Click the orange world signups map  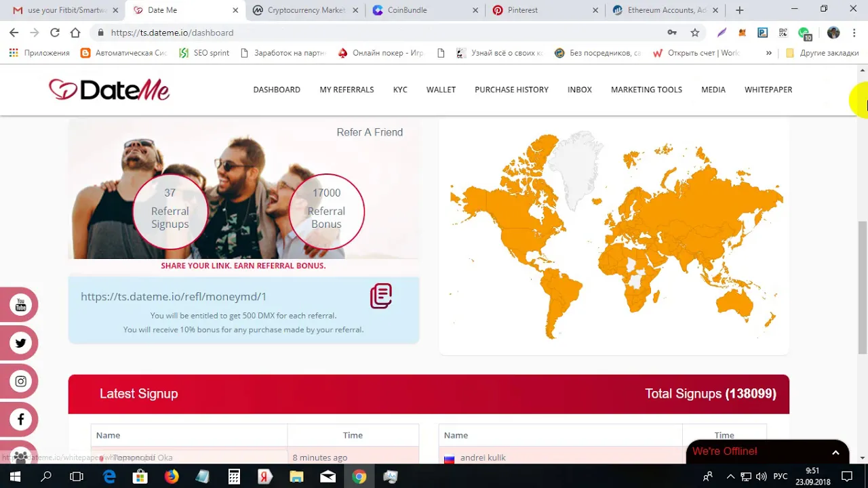click(616, 236)
